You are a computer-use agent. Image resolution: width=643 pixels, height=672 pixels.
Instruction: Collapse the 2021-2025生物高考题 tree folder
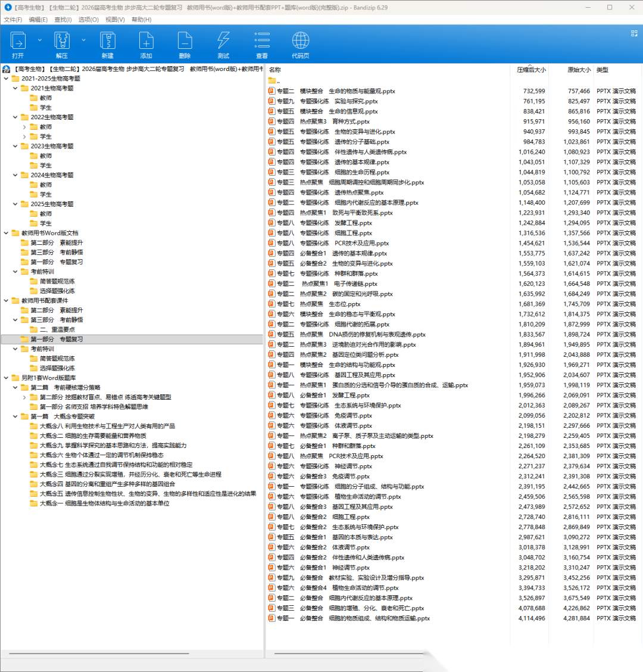tap(6, 79)
